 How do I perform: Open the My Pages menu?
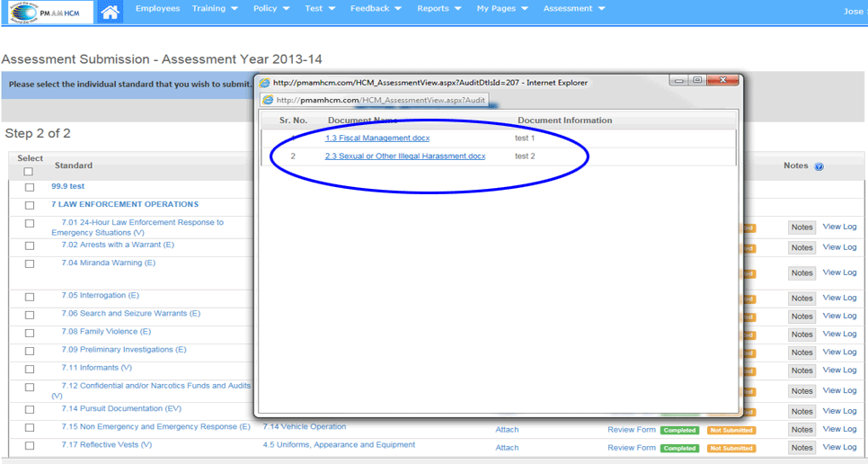click(501, 9)
